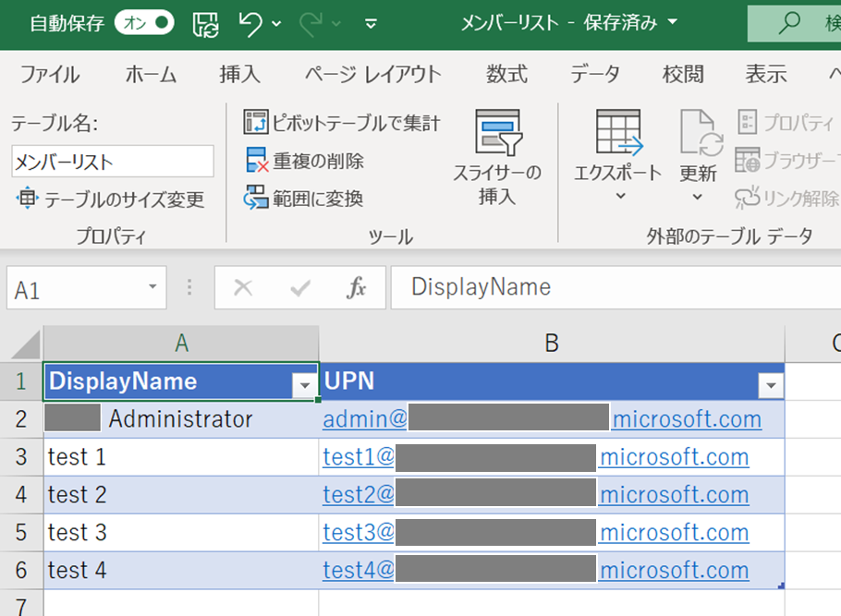The width and height of the screenshot is (841, 616).
Task: Expand the Export dropdown menu
Action: click(x=619, y=196)
